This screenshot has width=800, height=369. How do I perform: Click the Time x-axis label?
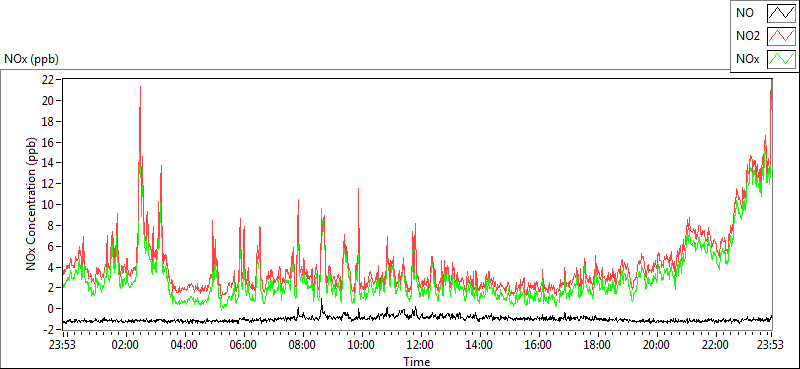[x=416, y=362]
